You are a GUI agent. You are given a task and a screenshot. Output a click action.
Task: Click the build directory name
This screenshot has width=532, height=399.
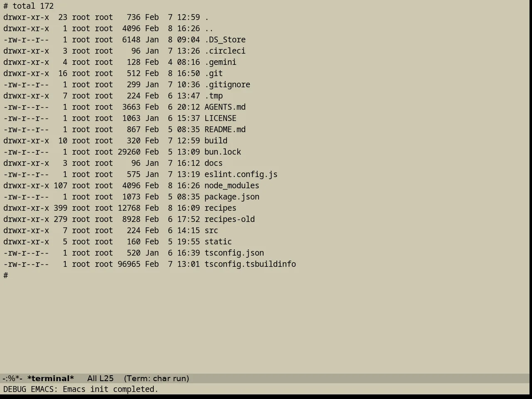coord(216,141)
